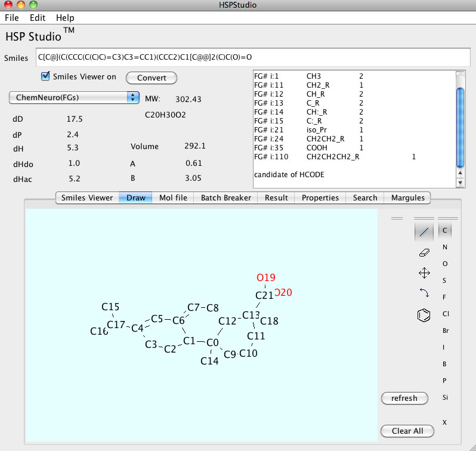The width and height of the screenshot is (476, 451).
Task: Switch to the Mol file tab
Action: pos(173,197)
